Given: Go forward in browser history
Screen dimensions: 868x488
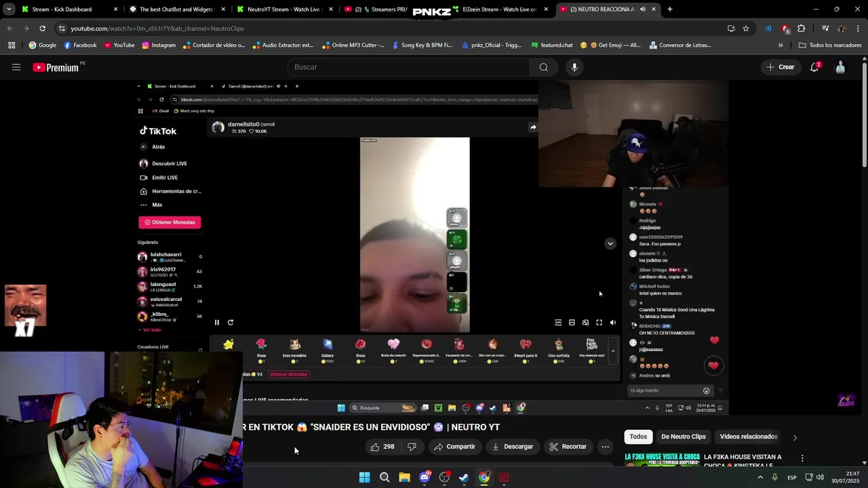Looking at the screenshot, I should (x=26, y=28).
